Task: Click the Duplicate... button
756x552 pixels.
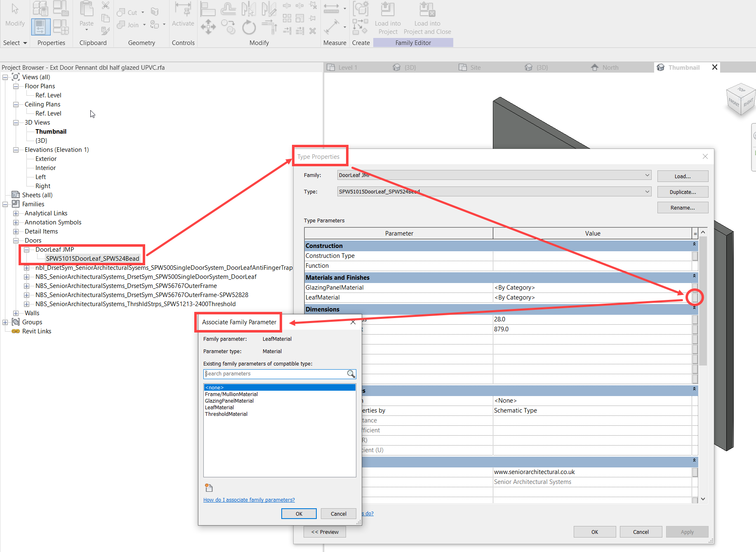Action: tap(683, 192)
